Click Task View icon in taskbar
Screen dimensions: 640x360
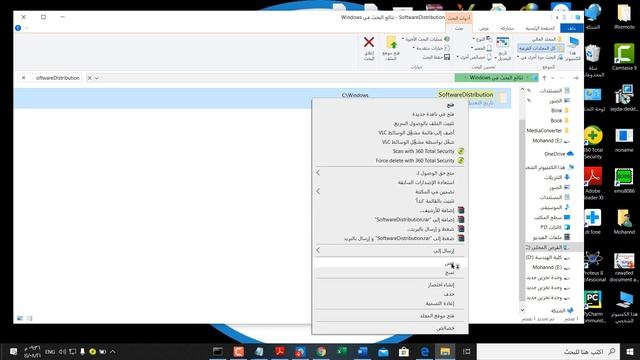[x=466, y=351]
